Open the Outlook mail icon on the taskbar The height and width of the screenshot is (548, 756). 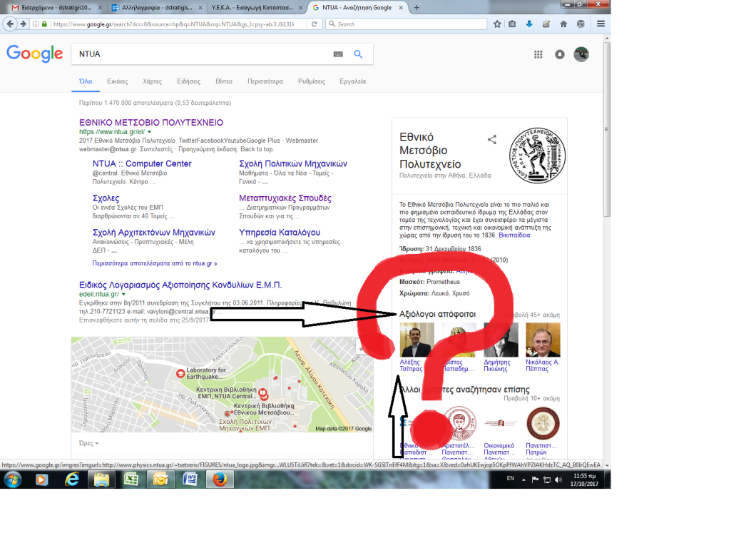pos(160,479)
